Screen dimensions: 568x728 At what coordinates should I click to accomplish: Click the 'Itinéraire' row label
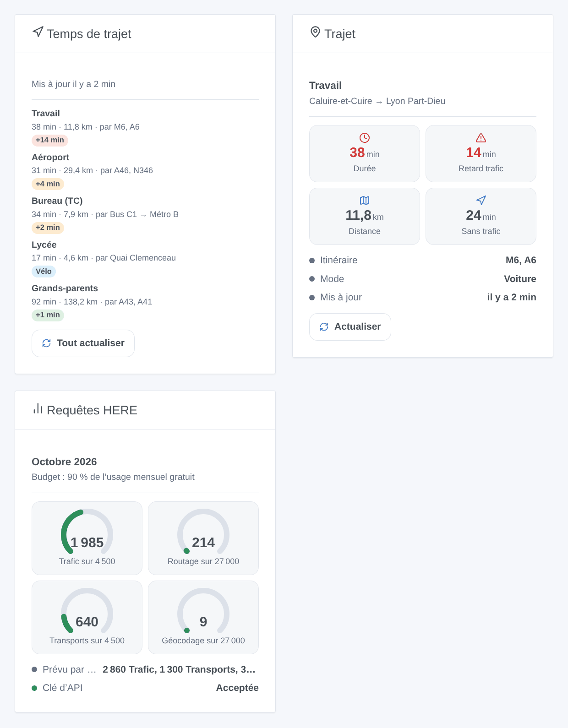coord(339,260)
